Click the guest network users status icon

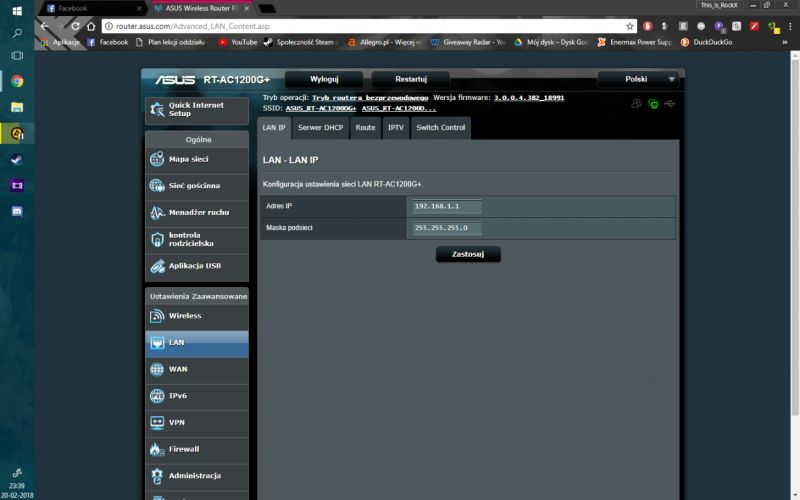636,104
